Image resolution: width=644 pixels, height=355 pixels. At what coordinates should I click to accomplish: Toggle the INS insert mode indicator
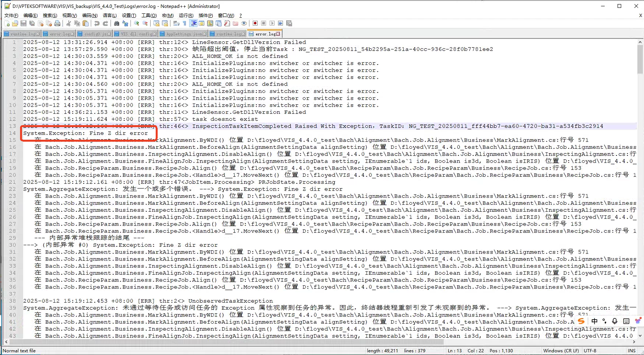tap(631, 351)
